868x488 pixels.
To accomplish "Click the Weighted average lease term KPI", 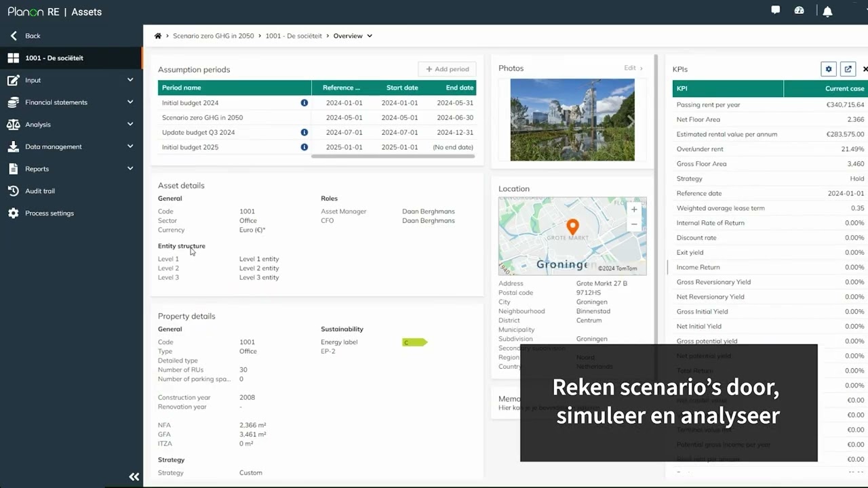I will [x=770, y=208].
